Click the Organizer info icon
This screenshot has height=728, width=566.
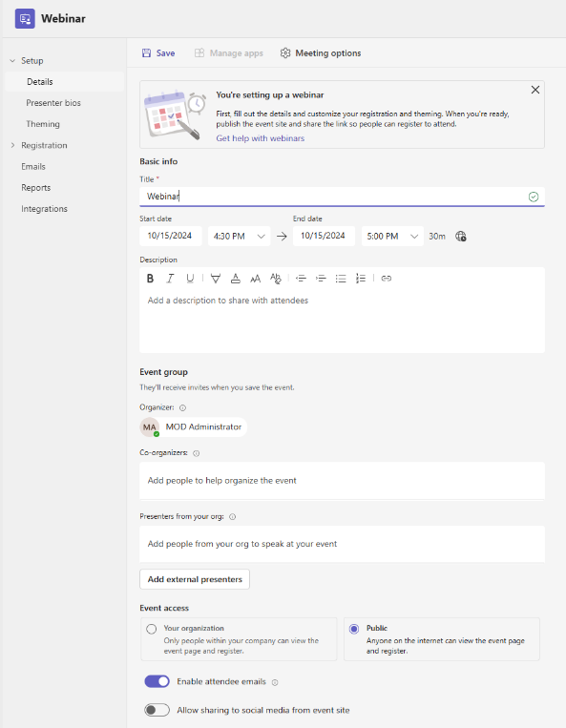click(182, 407)
